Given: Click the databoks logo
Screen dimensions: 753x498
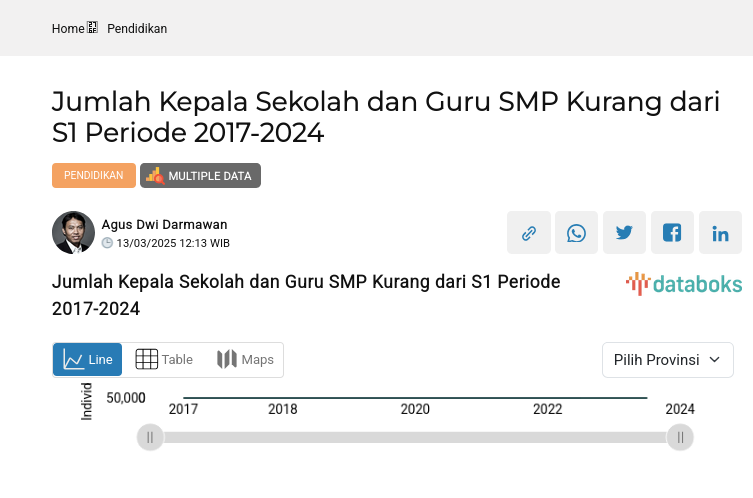Looking at the screenshot, I should (684, 284).
